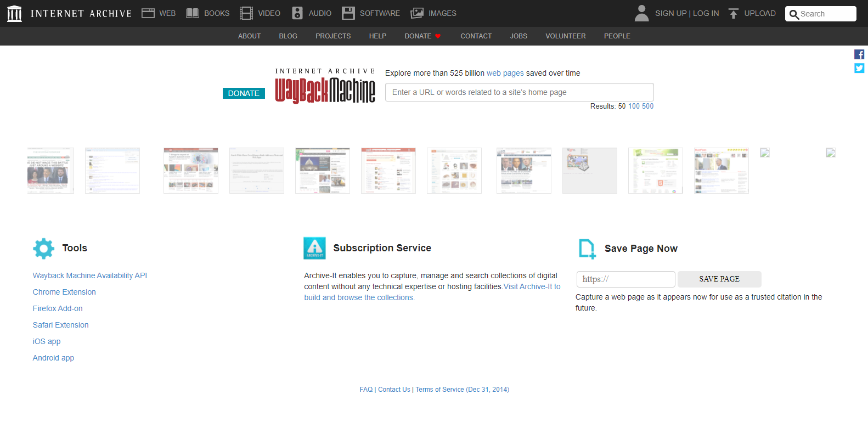Open the Images picture icon
This screenshot has height=428, width=868.
(417, 13)
